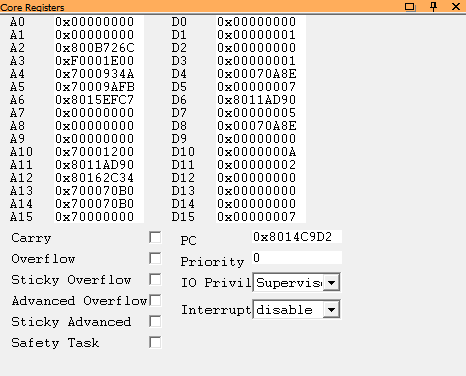The height and width of the screenshot is (376, 466).
Task: Select the A1 register value
Action: [99, 35]
